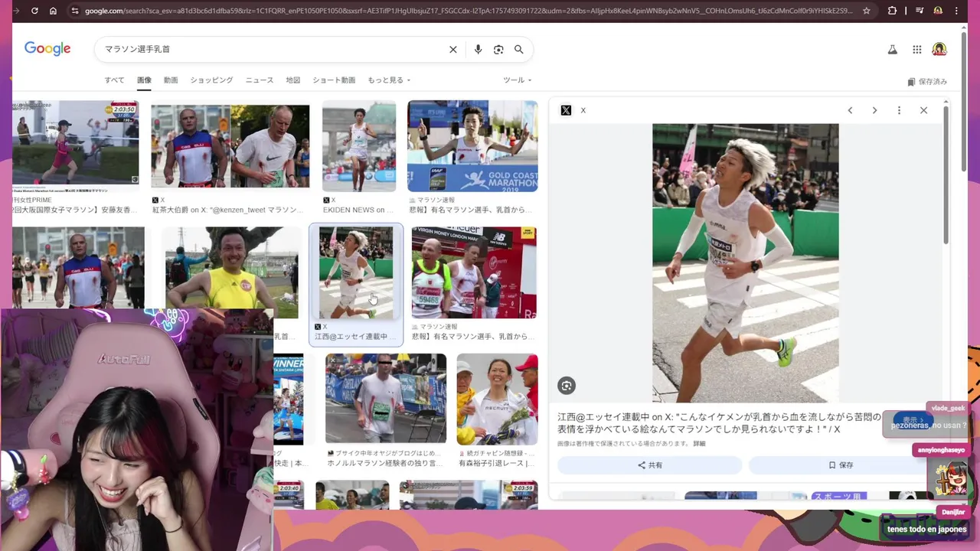
Task: Open the 紅茶大伯爵 on X thumbnail
Action: click(x=230, y=146)
